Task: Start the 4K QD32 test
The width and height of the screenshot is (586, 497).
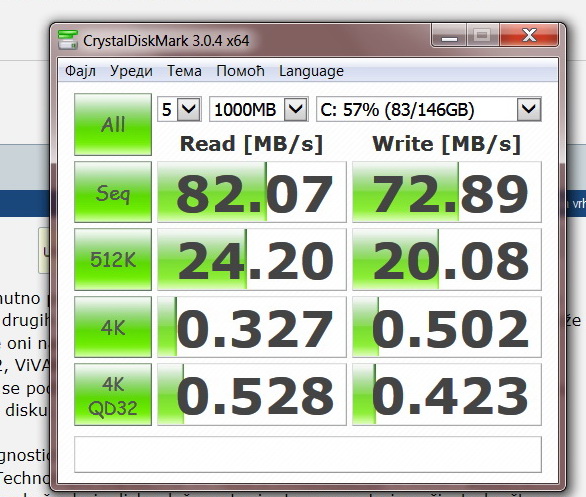Action: tap(113, 395)
